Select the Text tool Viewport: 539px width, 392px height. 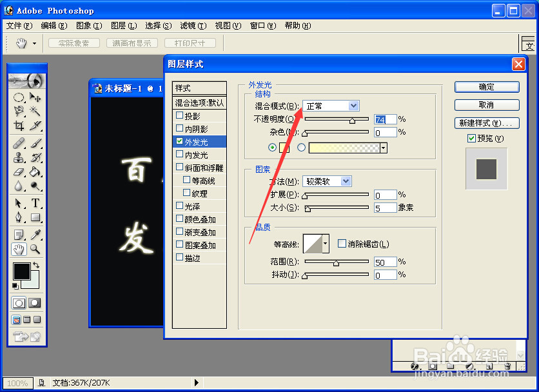pos(35,202)
